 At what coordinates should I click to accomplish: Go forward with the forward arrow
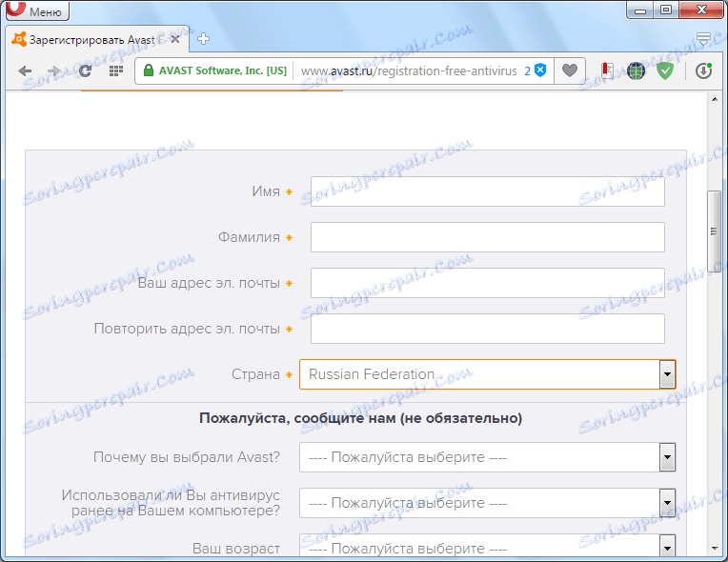click(x=54, y=71)
